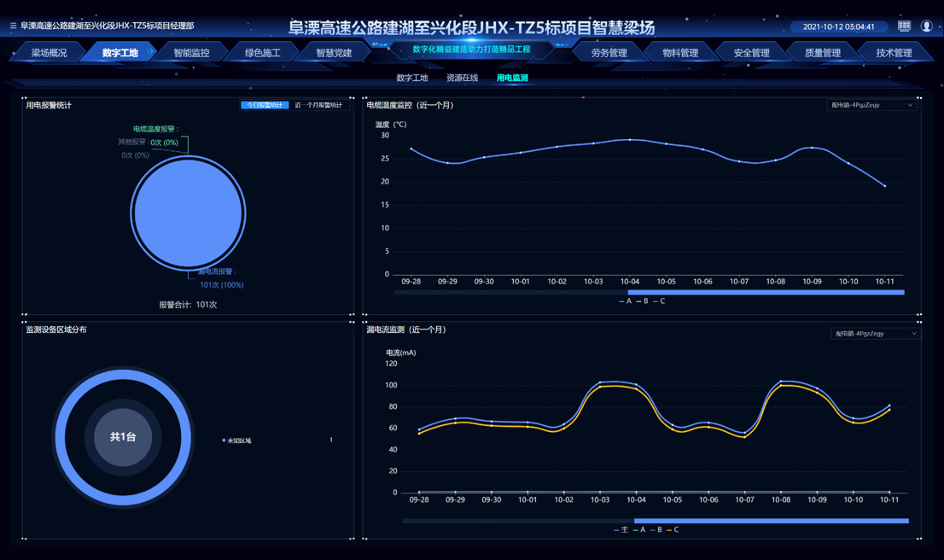The width and height of the screenshot is (944, 560).
Task: Click the grid layout icon in header
Action: pyautogui.click(x=904, y=26)
